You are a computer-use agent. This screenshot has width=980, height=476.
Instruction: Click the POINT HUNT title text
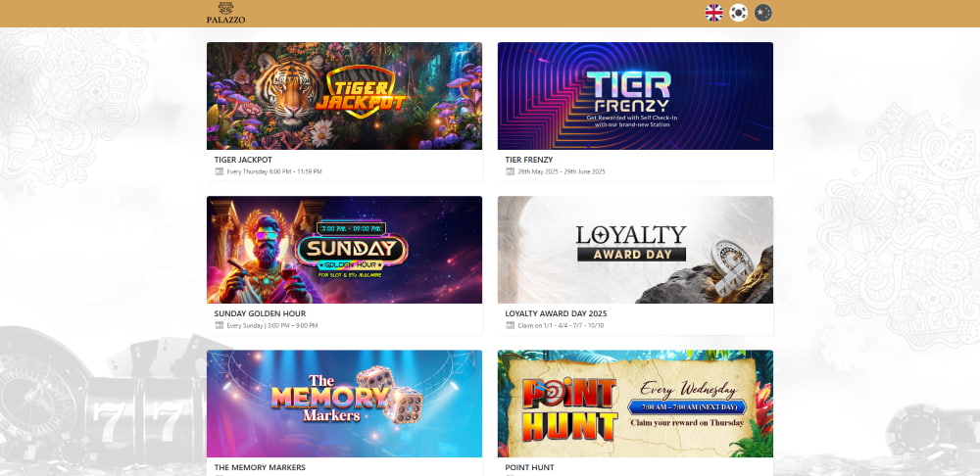(529, 467)
